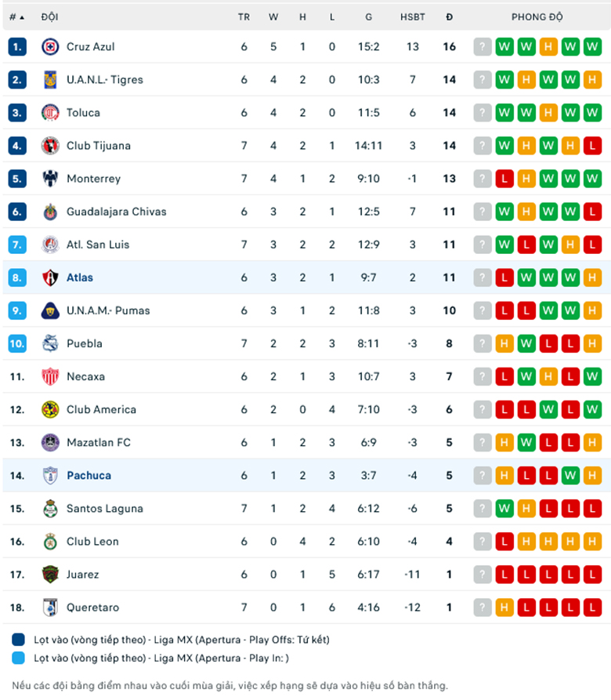The height and width of the screenshot is (700, 611).
Task: Sort the table by the ĐỘI column header
Action: [x=49, y=16]
